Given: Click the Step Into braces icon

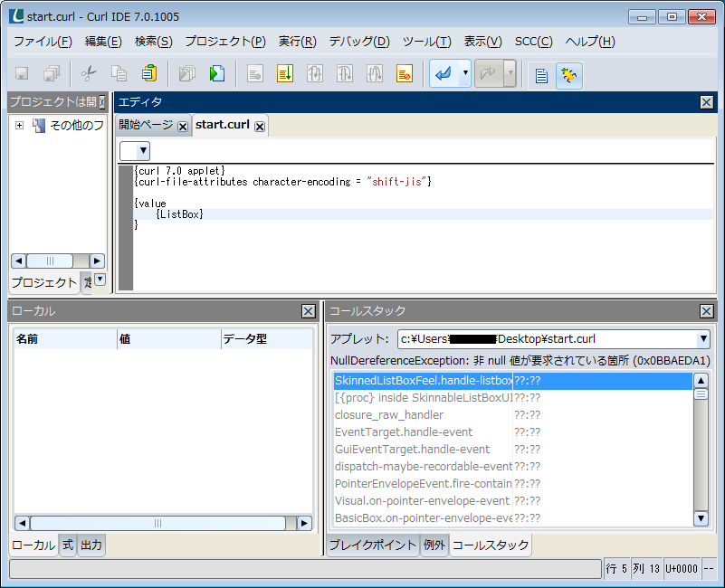Looking at the screenshot, I should pyautogui.click(x=315, y=73).
